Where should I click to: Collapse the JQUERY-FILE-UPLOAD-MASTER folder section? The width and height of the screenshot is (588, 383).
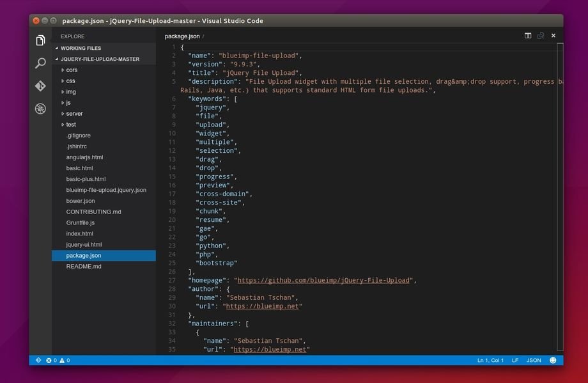[x=100, y=59]
